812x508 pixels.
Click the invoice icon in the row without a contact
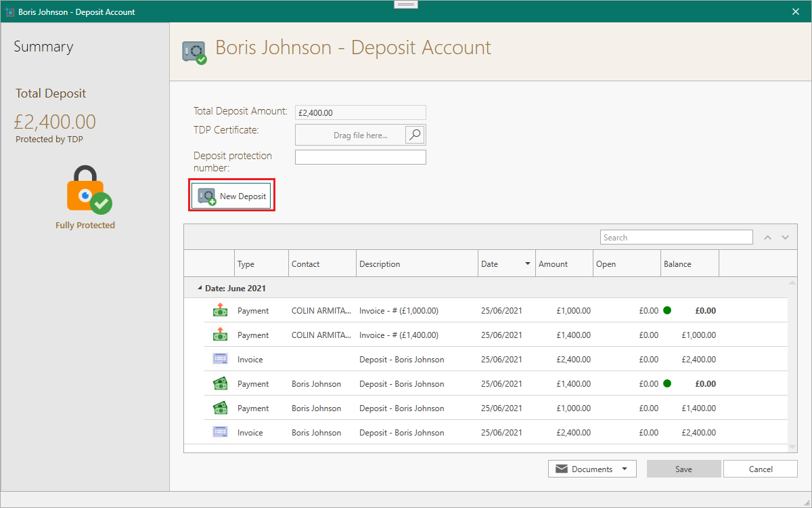220,360
